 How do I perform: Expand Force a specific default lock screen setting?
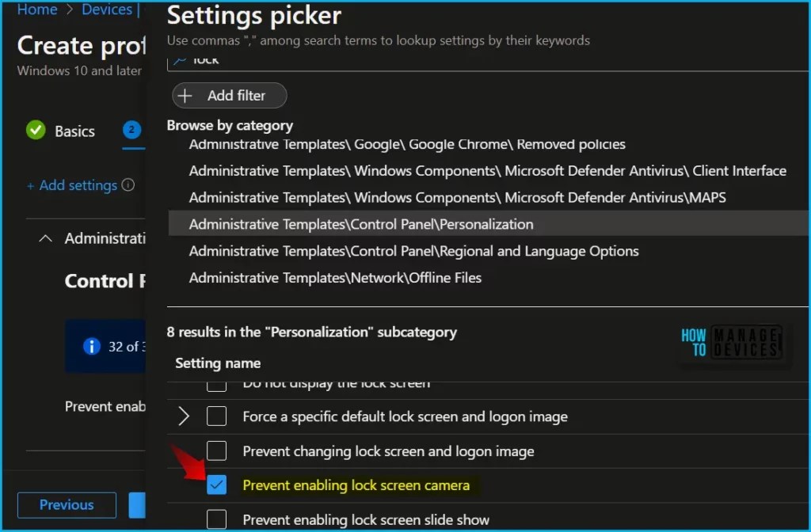[184, 416]
